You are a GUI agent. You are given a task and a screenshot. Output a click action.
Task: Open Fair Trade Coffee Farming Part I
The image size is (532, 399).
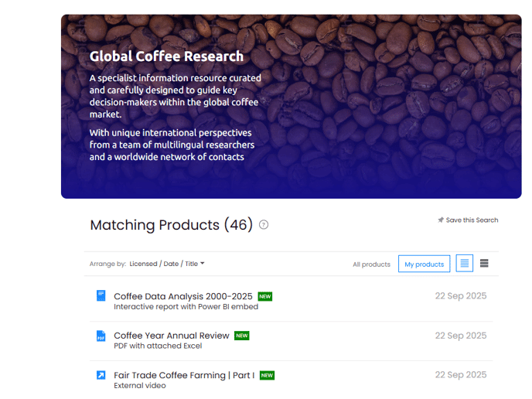(184, 375)
